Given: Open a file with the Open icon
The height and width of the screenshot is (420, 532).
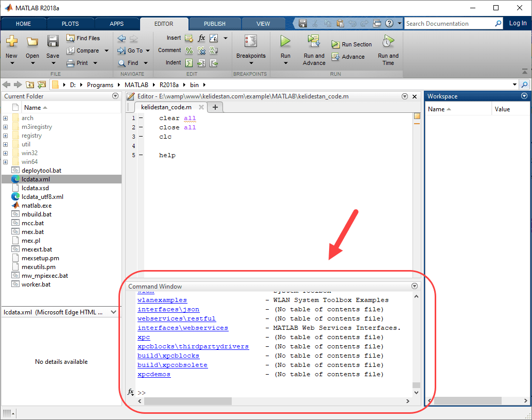Looking at the screenshot, I should (x=32, y=41).
